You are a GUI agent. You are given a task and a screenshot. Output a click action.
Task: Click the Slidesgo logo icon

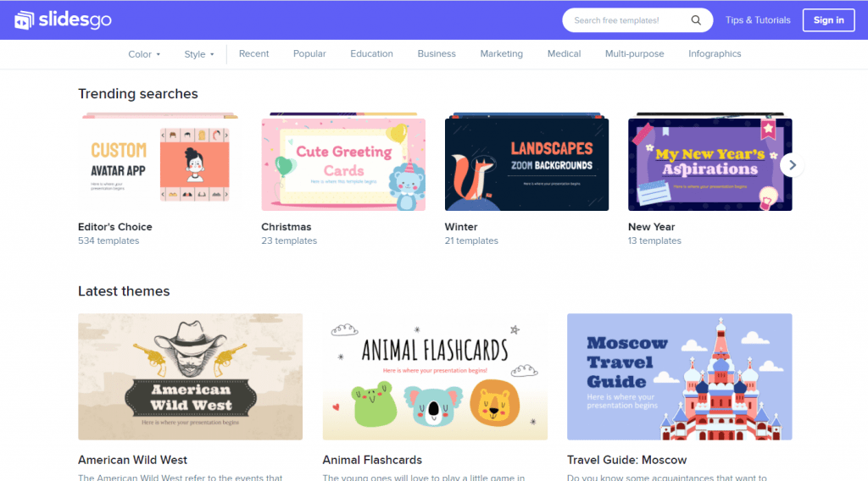(x=24, y=20)
